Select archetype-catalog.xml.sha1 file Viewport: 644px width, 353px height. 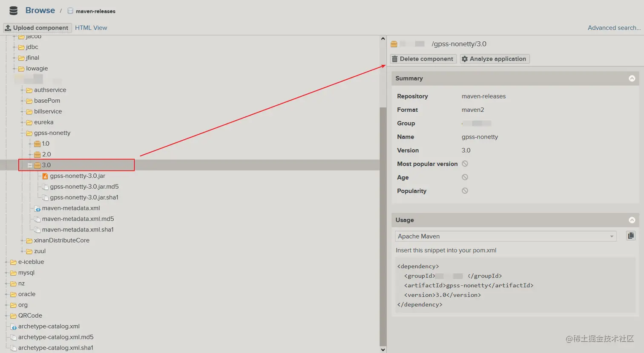click(x=56, y=348)
